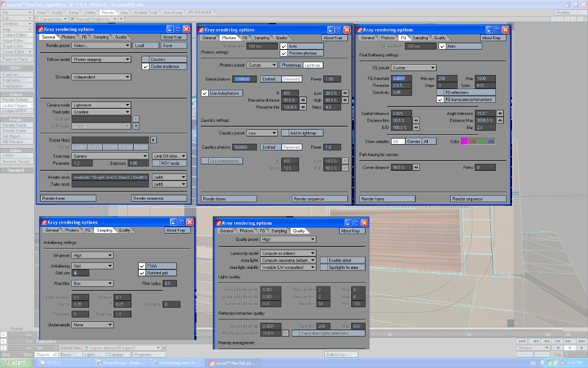Disable the Cache irradiance checkbox
The image size is (588, 368).
tap(146, 66)
